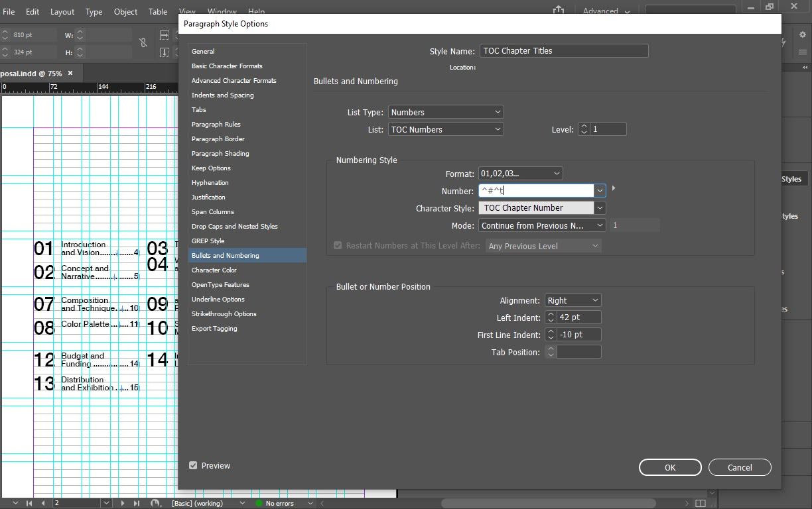Image resolution: width=812 pixels, height=509 pixels.
Task: Open the Format dropdown 01,02,03
Action: (x=520, y=174)
